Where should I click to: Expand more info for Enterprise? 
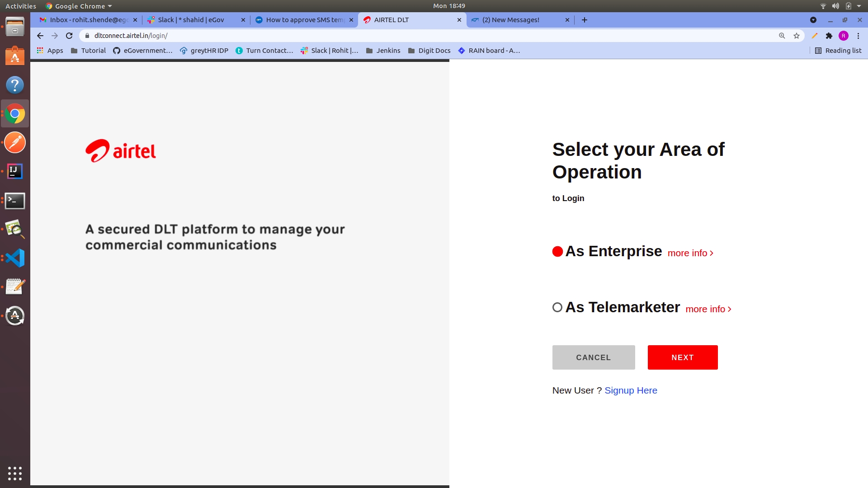(x=690, y=253)
